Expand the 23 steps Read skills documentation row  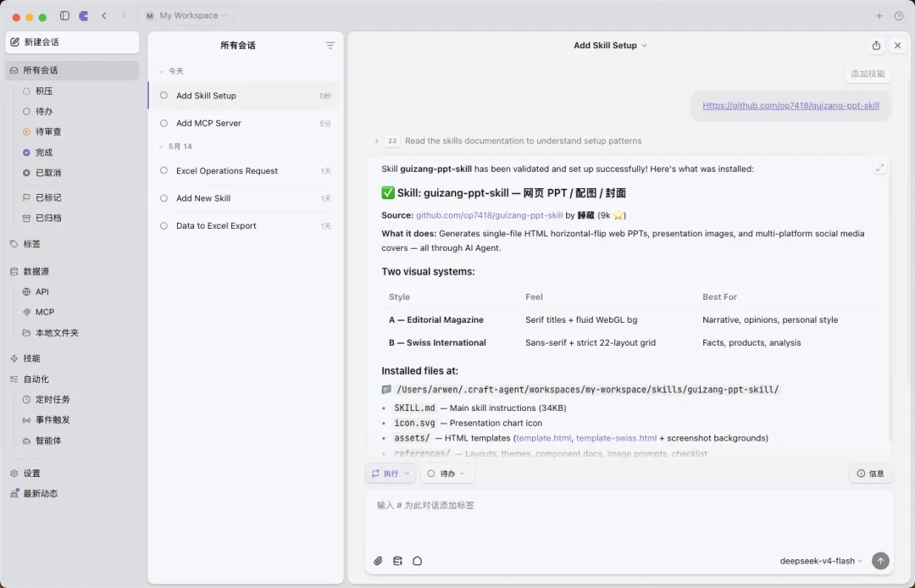coord(507,141)
